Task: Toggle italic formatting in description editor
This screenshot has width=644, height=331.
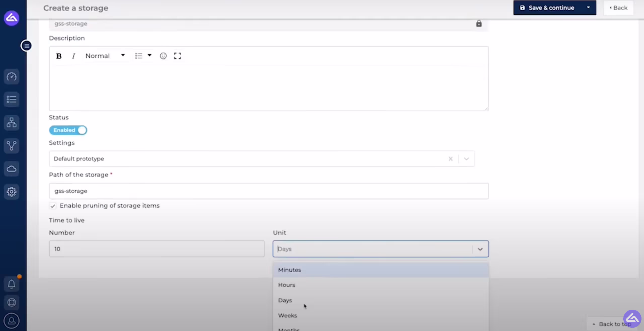Action: [73, 56]
